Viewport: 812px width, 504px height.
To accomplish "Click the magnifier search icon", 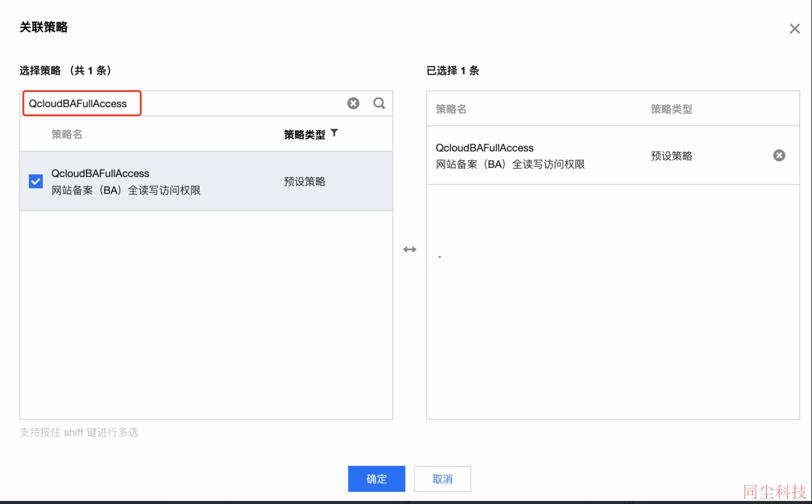I will point(379,103).
